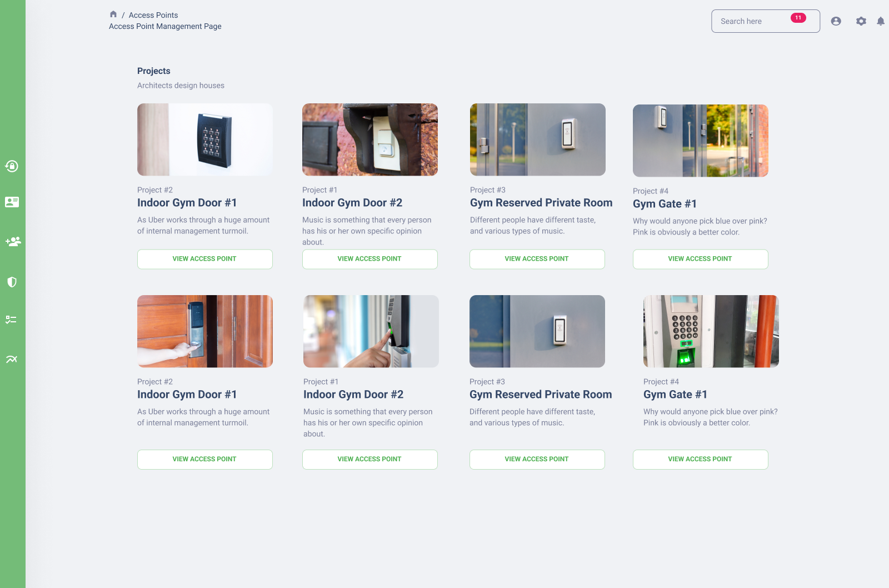
Task: View access point for bottom Indoor Gym Door #2
Action: point(370,460)
